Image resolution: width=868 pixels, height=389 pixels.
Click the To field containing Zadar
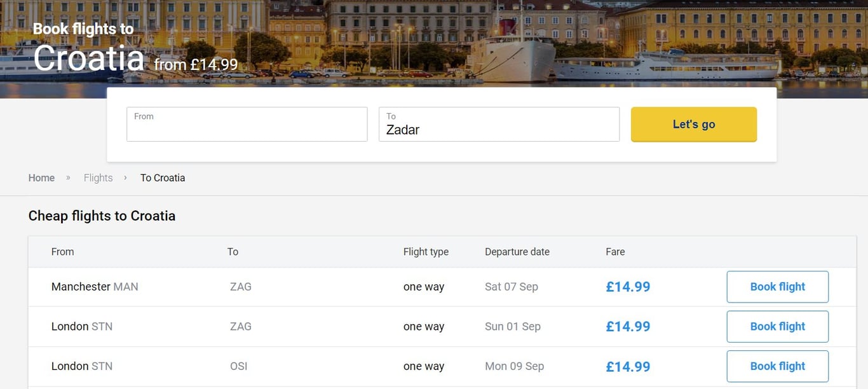tap(499, 125)
